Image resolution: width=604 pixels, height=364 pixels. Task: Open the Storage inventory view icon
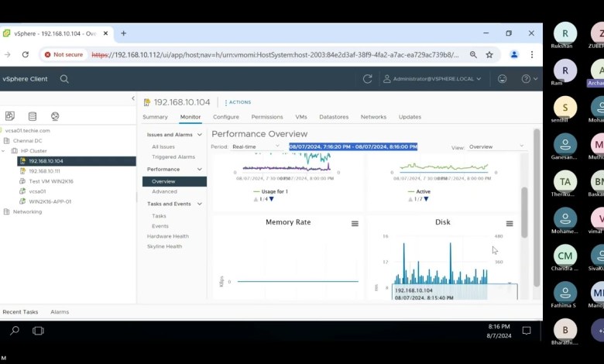pyautogui.click(x=33, y=116)
